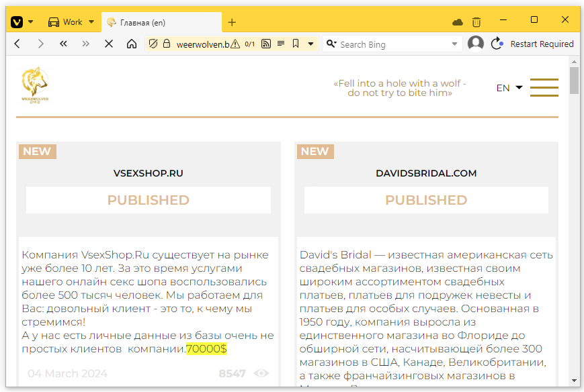
Task: Open a new tab with plus button
Action: (232, 23)
